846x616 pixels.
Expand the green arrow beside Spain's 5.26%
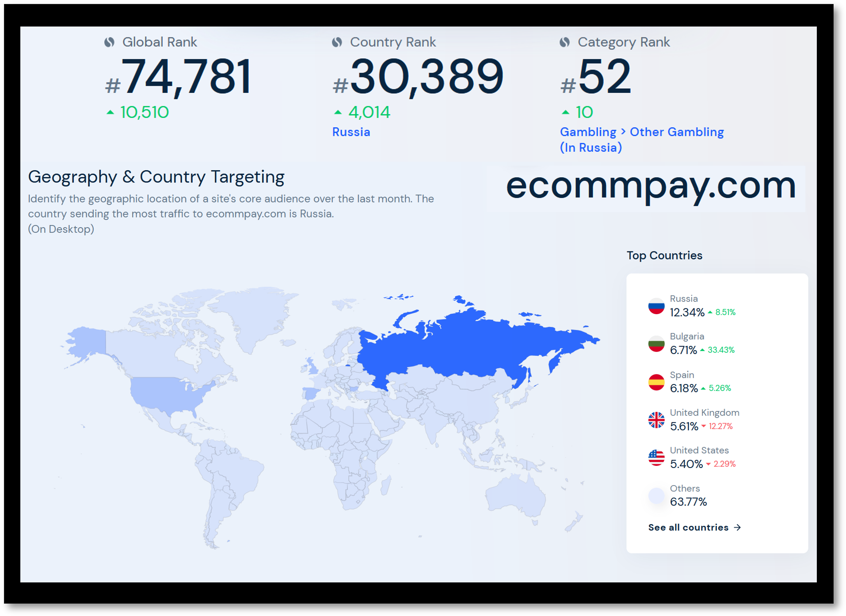[704, 388]
